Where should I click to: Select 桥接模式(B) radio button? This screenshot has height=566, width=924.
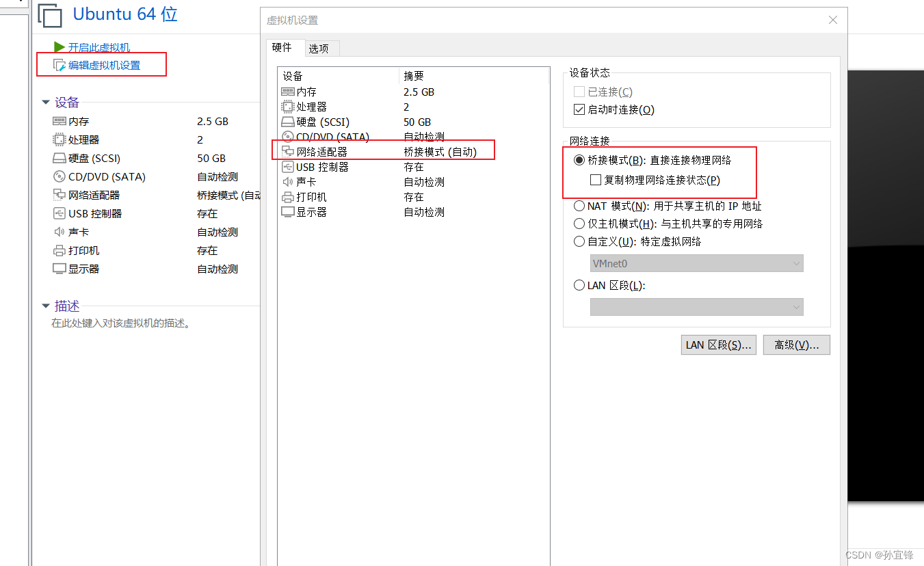(x=579, y=161)
